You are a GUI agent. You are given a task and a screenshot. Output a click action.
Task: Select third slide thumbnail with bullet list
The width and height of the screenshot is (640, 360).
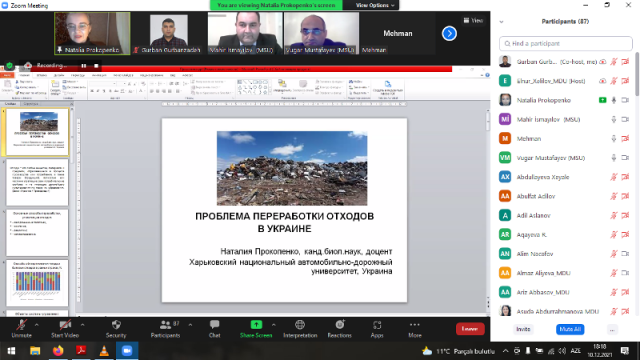(38, 233)
